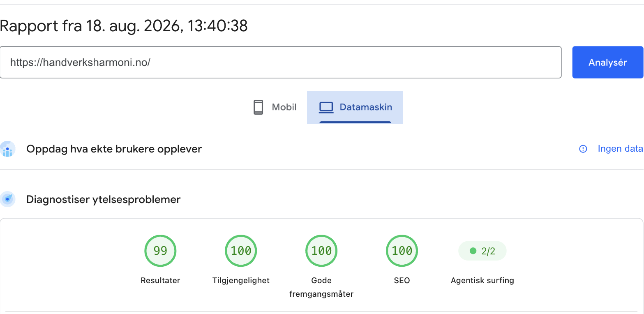Open the SEO score gauge

(402, 251)
